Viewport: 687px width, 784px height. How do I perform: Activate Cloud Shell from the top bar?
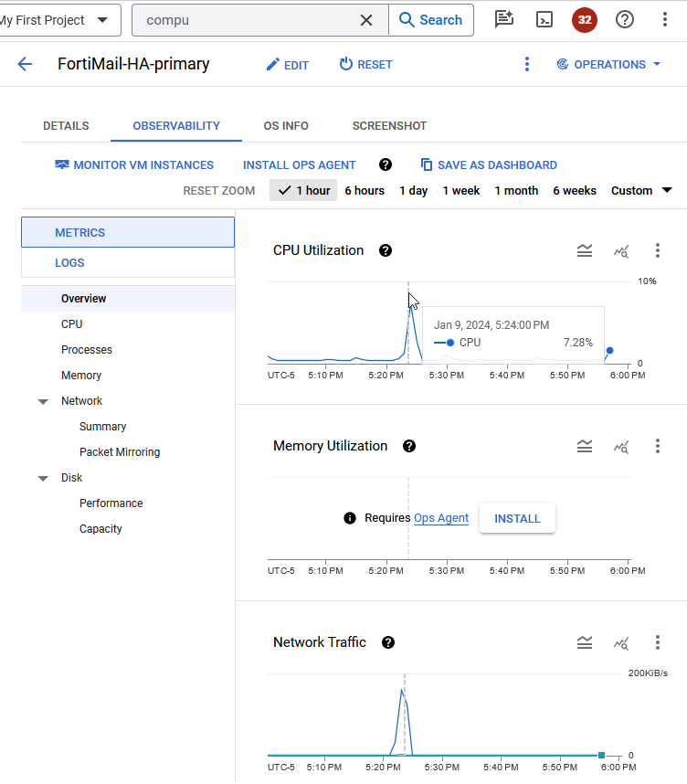[x=544, y=19]
